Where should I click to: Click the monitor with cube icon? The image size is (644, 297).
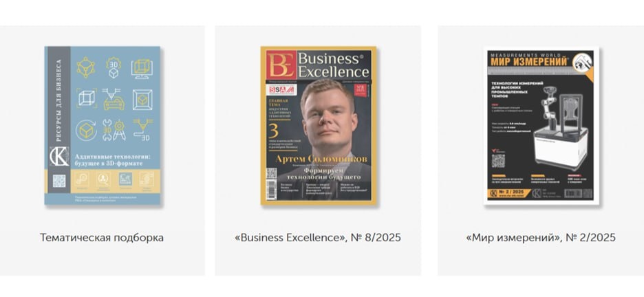[142, 68]
